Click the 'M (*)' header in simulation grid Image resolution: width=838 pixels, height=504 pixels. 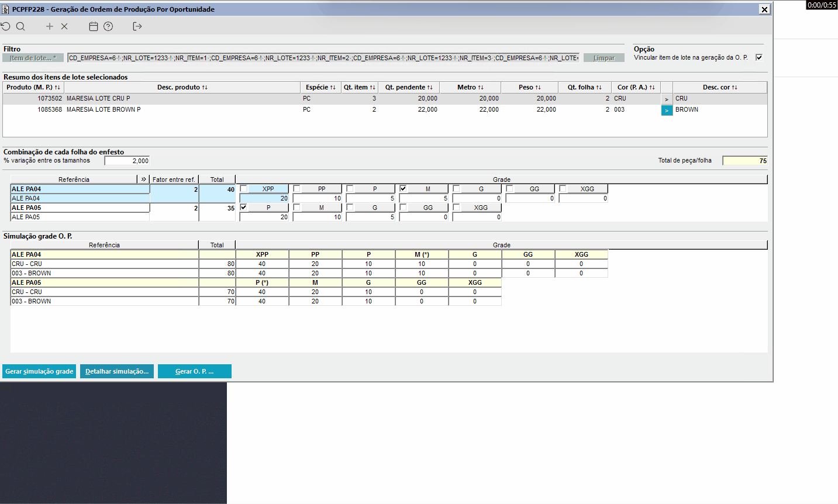(x=422, y=254)
